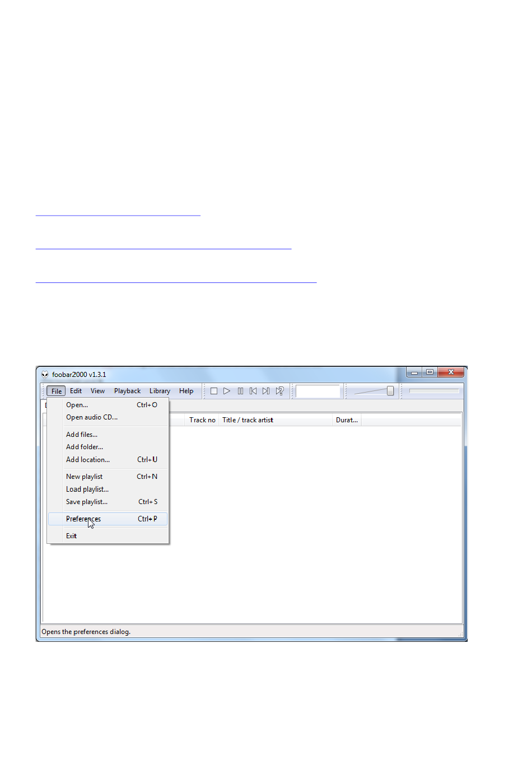Viewport: 532px width, 783px height.
Task: Choose Open... from the File menu
Action: tap(108, 405)
